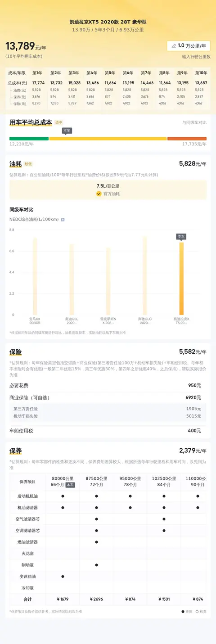Tap the 适中 rating tag
The height and width of the screenshot is (644, 216).
coord(59,122)
